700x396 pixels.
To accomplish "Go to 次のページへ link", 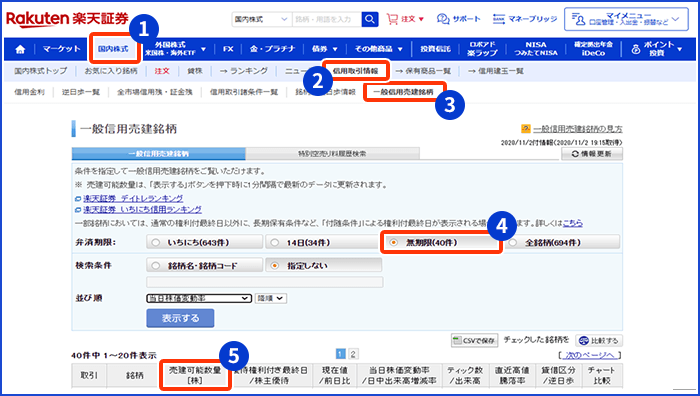I will click(590, 355).
